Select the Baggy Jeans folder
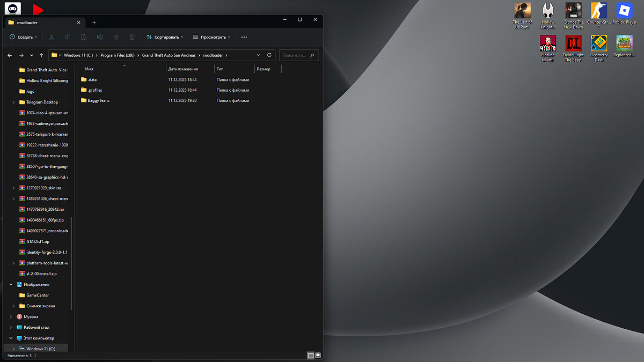This screenshot has height=362, width=644. pos(98,100)
